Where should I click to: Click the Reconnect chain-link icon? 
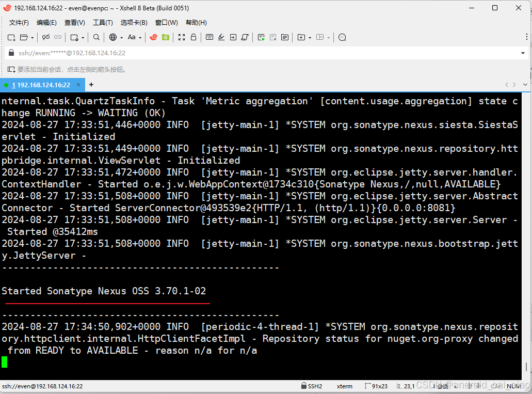click(58, 37)
